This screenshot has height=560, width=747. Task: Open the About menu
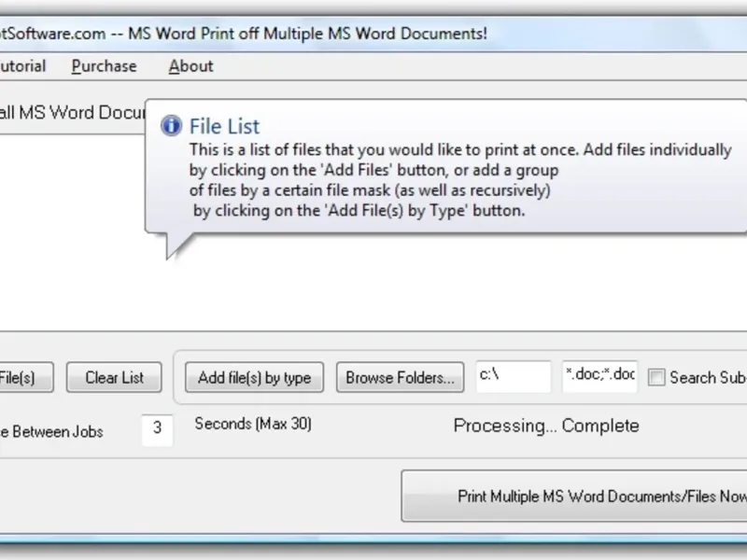190,66
